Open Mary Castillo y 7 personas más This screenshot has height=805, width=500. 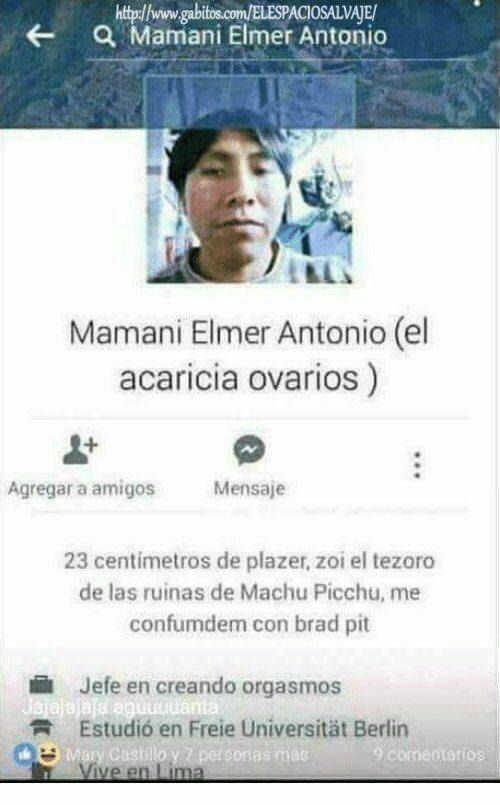(187, 754)
